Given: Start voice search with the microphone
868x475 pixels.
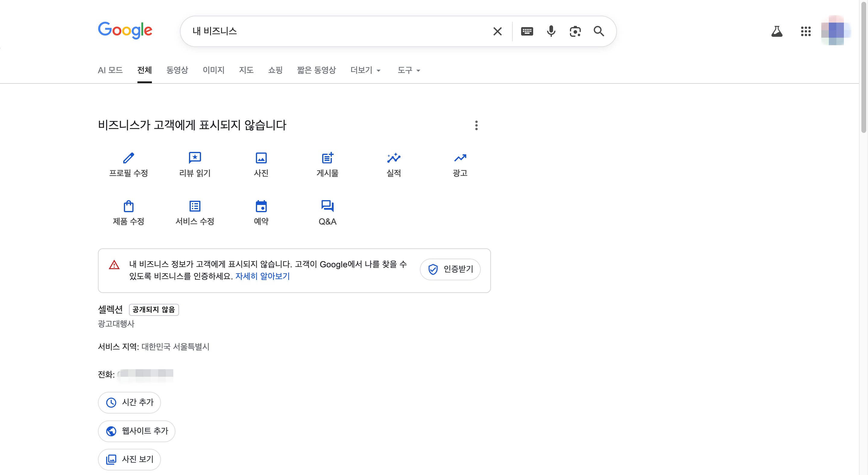Looking at the screenshot, I should 551,31.
